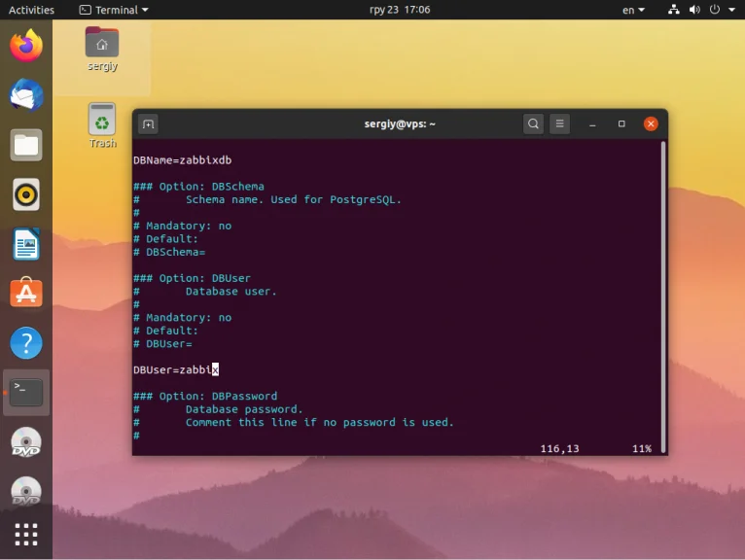Launch Rhythmbox music player
This screenshot has height=560, width=745.
[26, 194]
